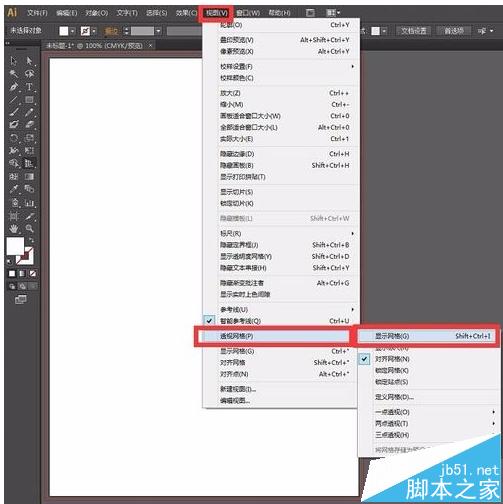Click the Change Screen Mode icon
Screen dimensions: 503x504
(21, 300)
